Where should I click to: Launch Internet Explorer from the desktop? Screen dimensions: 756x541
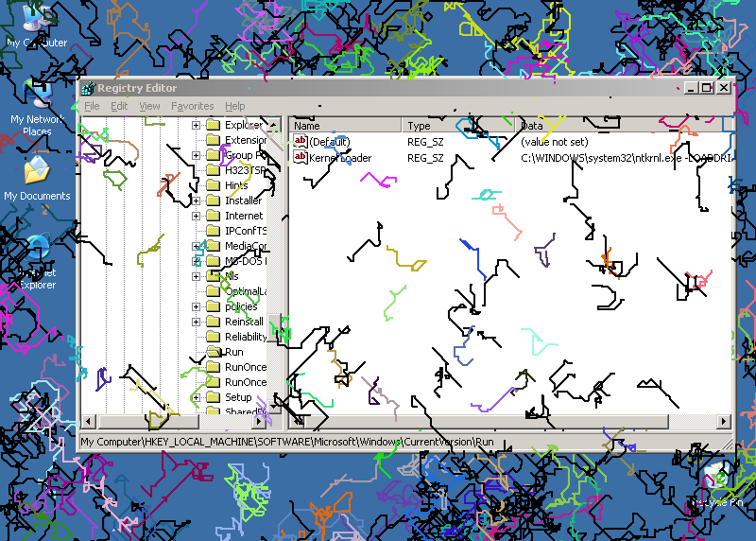click(x=37, y=263)
